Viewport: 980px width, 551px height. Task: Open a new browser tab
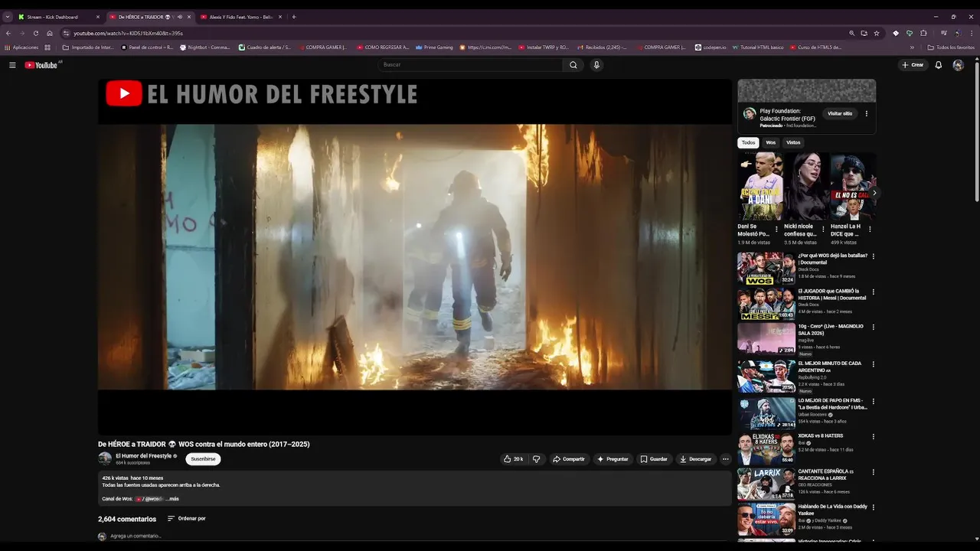294,17
